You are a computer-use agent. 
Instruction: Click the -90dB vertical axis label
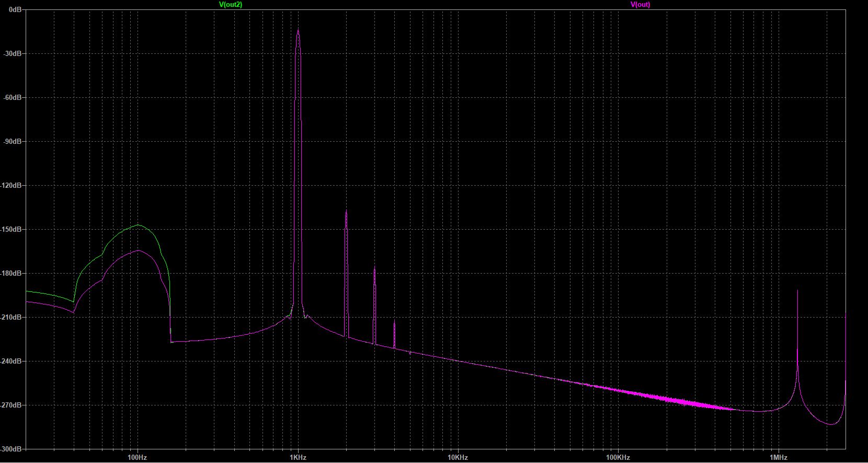[13, 141]
